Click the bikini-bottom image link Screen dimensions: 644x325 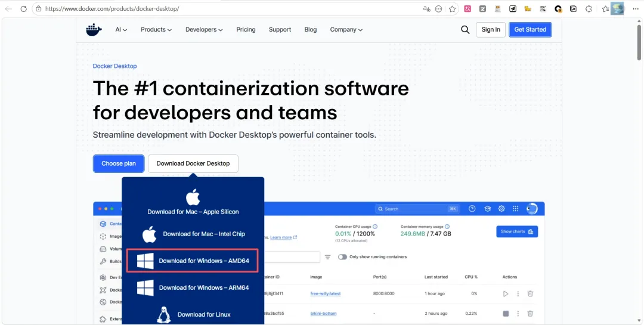coord(323,314)
